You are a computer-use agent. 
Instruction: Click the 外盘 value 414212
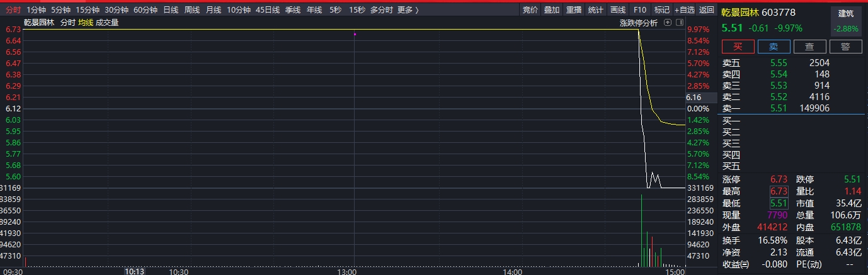click(773, 227)
